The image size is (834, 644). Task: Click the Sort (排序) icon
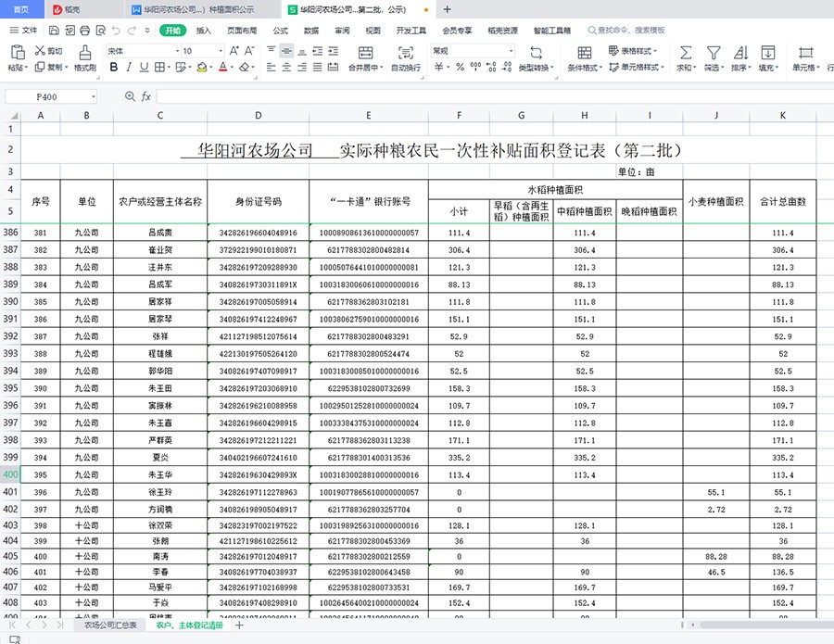coord(740,52)
